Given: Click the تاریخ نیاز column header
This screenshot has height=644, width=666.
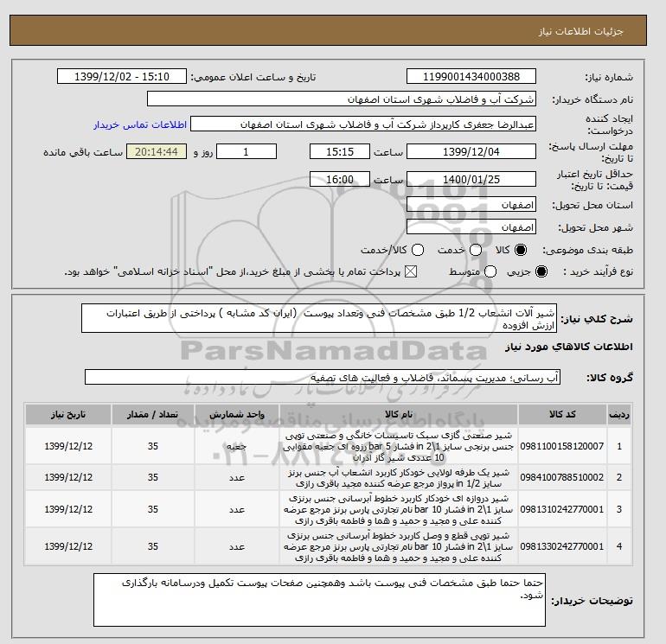Looking at the screenshot, I should (68, 414).
